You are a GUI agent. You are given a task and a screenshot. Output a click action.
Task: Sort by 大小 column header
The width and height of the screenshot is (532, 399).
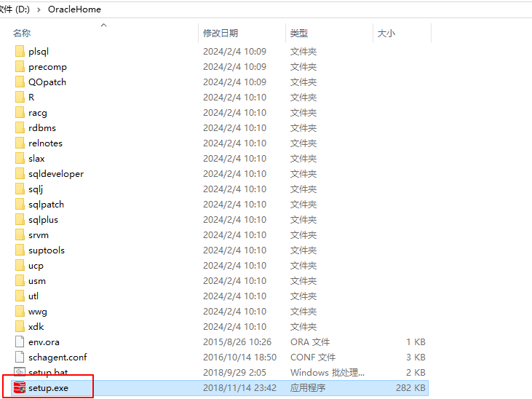tap(386, 33)
